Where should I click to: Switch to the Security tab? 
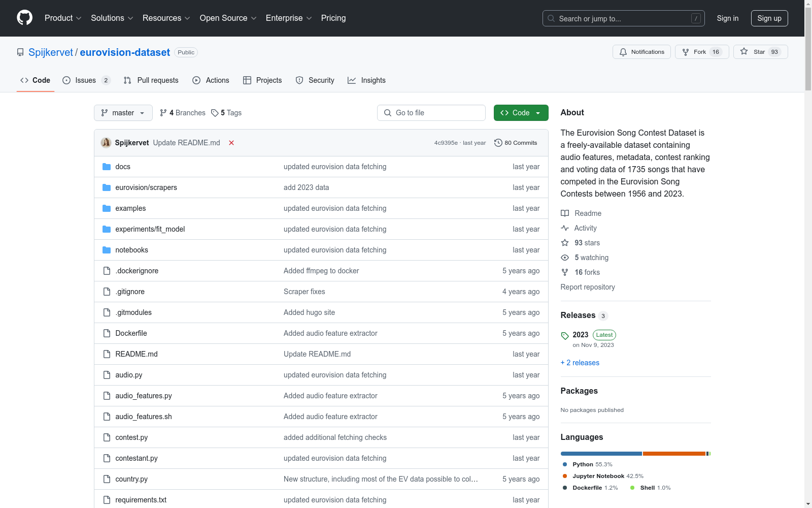point(315,80)
